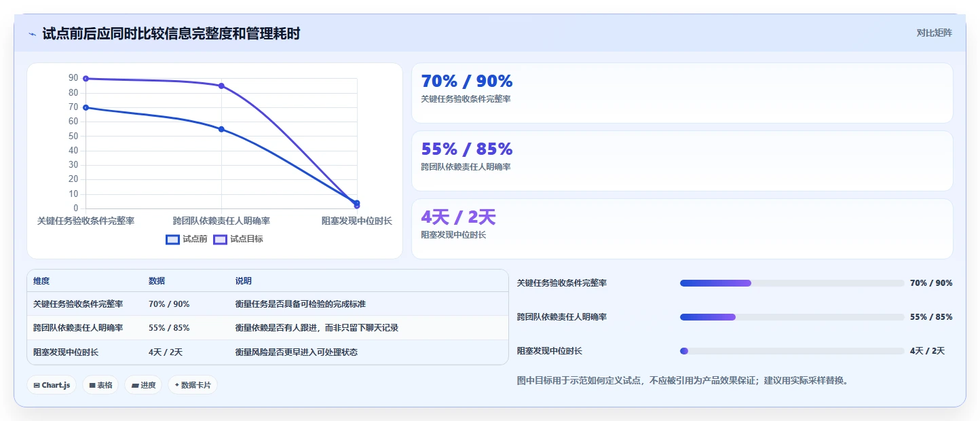Click the 阻塞发现中位时长 table row name
Image resolution: width=980 pixels, height=421 pixels.
pyautogui.click(x=66, y=352)
